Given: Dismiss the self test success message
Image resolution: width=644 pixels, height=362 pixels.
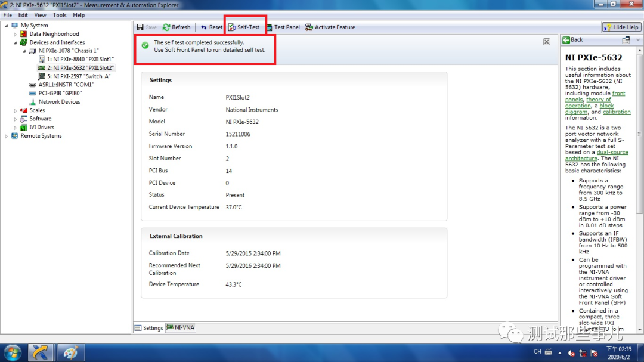Looking at the screenshot, I should [547, 42].
